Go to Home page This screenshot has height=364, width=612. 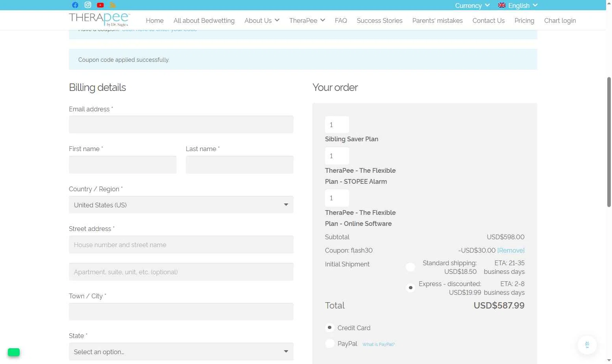pos(155,20)
